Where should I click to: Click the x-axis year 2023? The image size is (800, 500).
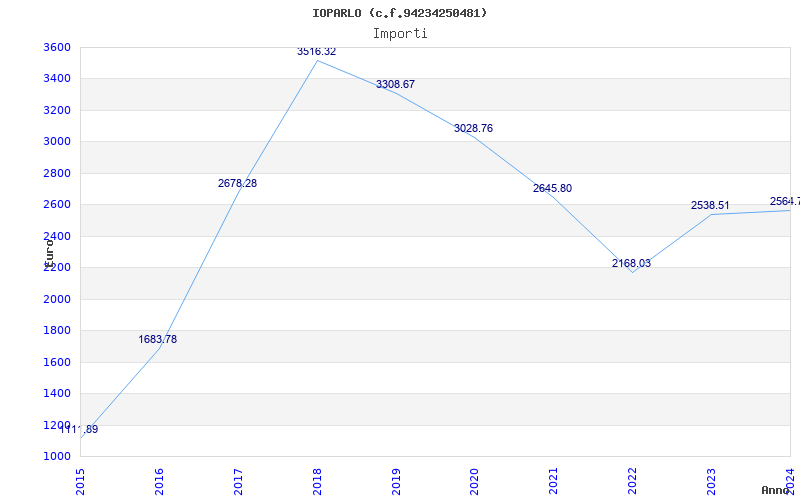(711, 482)
